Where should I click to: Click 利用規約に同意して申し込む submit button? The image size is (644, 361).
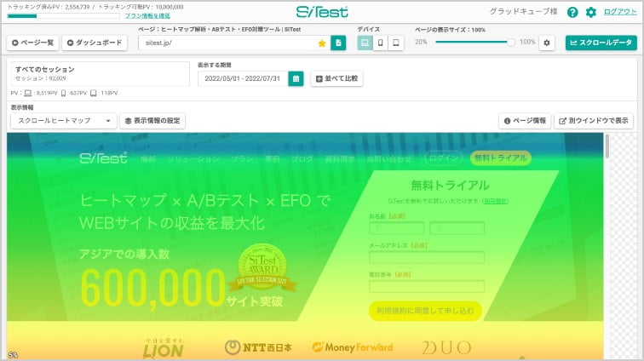point(425,311)
